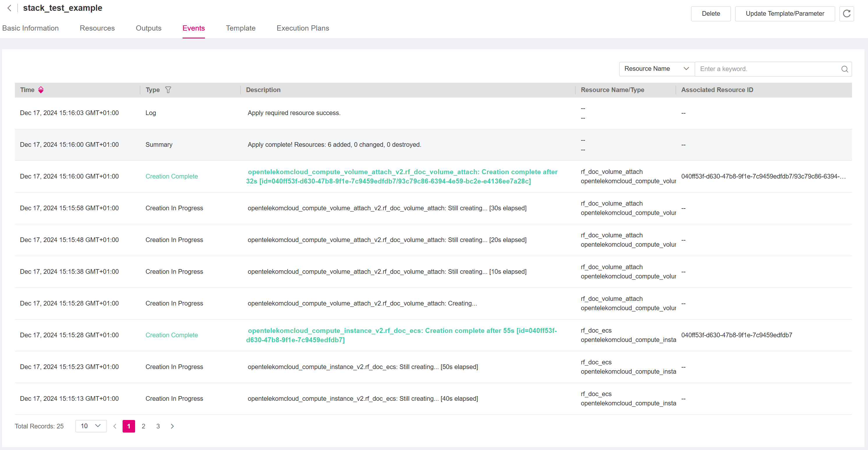Image resolution: width=868 pixels, height=450 pixels.
Task: Click the '[40s elapsed]' rf_doc_ecs description
Action: click(x=363, y=398)
